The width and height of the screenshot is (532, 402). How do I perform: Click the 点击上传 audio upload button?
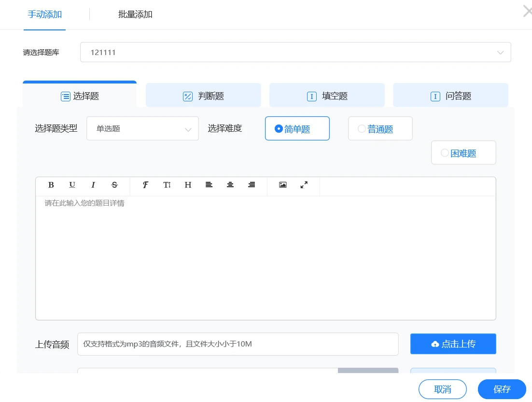(453, 344)
